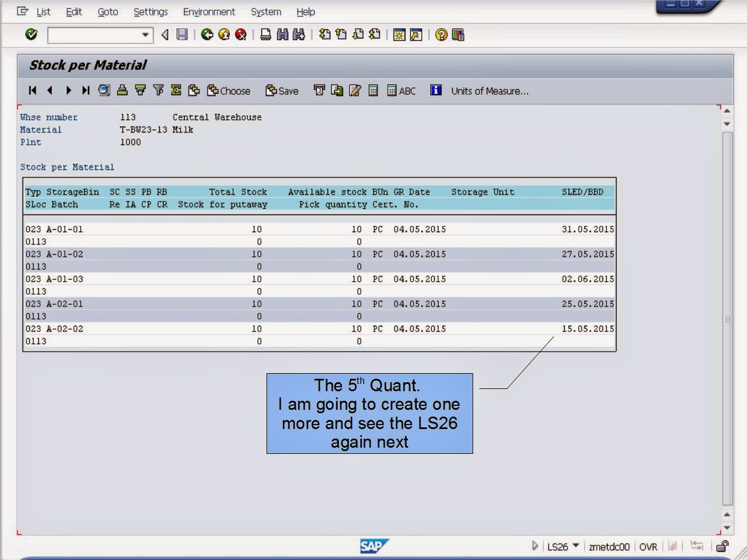Open the LS26 transaction dropdown in status bar
This screenshot has height=560, width=747.
575,546
